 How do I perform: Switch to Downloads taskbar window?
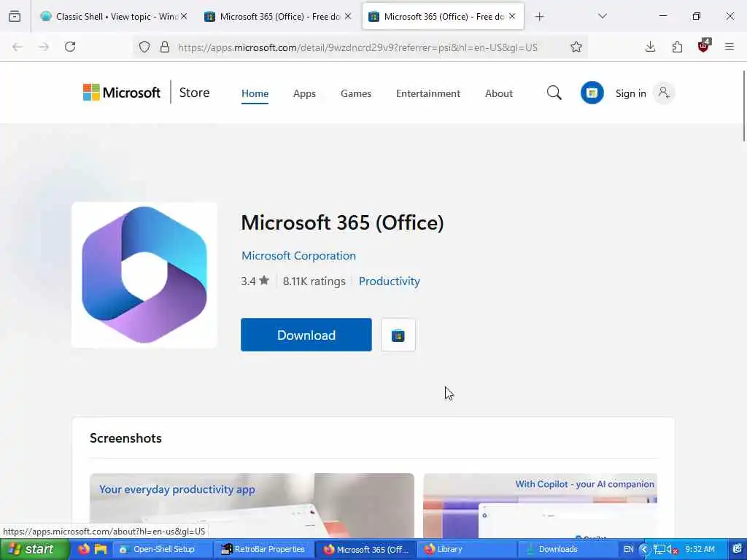pos(566,550)
